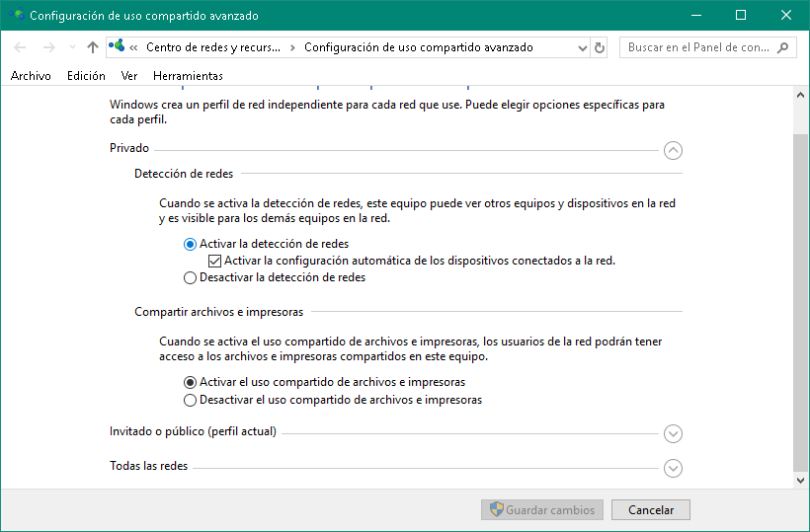Expand the Todas las redes section
The image size is (810, 532).
click(673, 468)
